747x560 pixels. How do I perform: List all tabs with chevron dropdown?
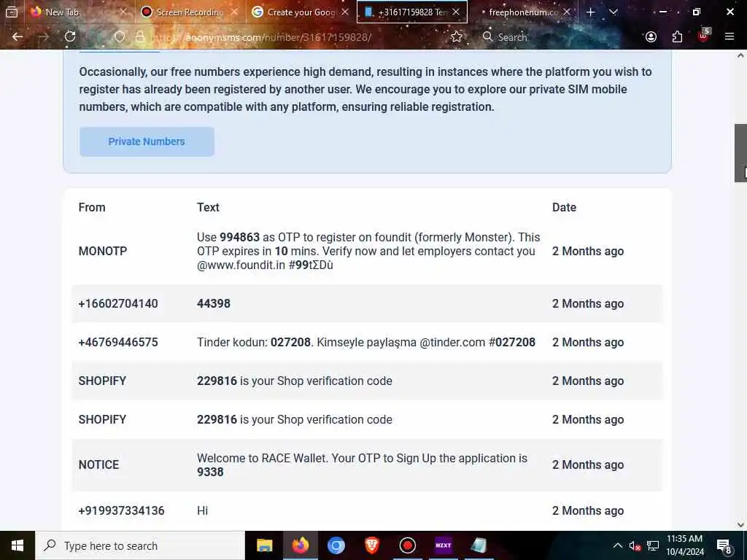[x=614, y=12]
